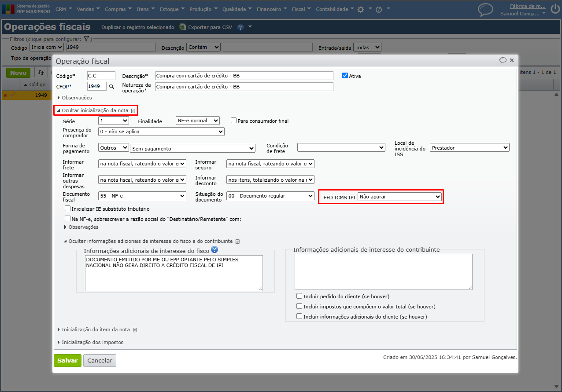Image resolution: width=562 pixels, height=392 pixels.
Task: Open the settings gear menu
Action: pyautogui.click(x=361, y=9)
